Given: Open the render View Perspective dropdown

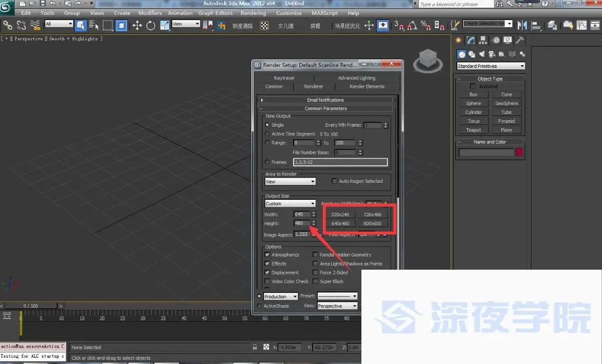Looking at the screenshot, I should coord(338,306).
